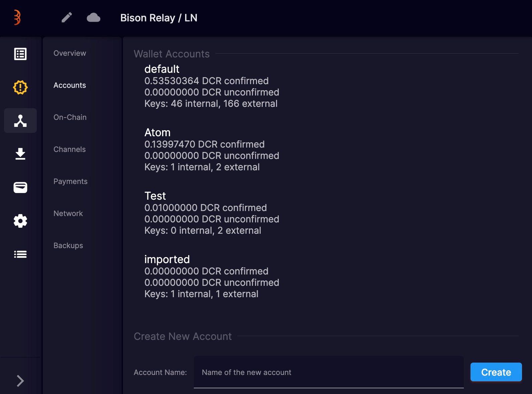
Task: Open the wallet card icon in sidebar
Action: pyautogui.click(x=20, y=187)
